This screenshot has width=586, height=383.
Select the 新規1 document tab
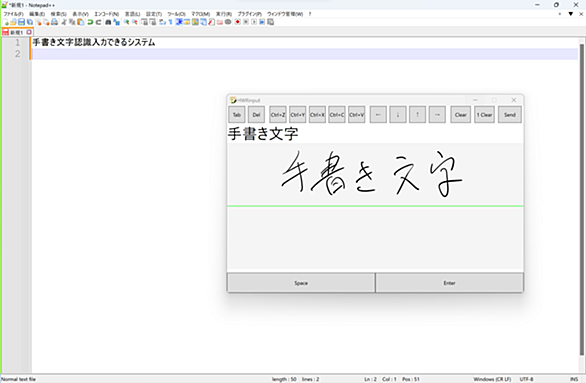[x=17, y=33]
